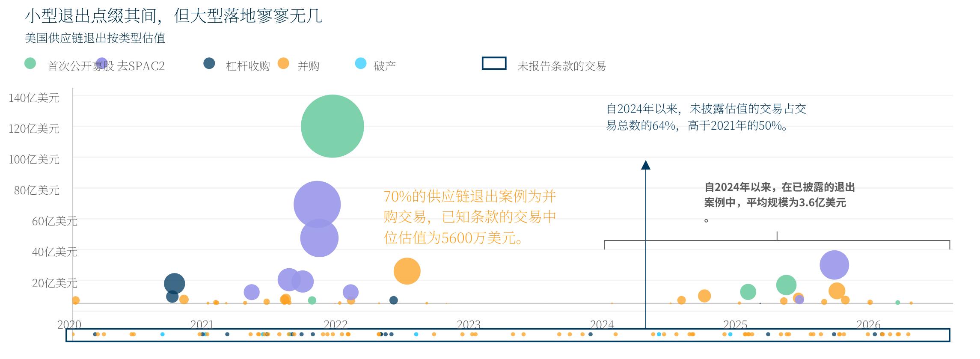Click the 2021 year label

(x=202, y=324)
